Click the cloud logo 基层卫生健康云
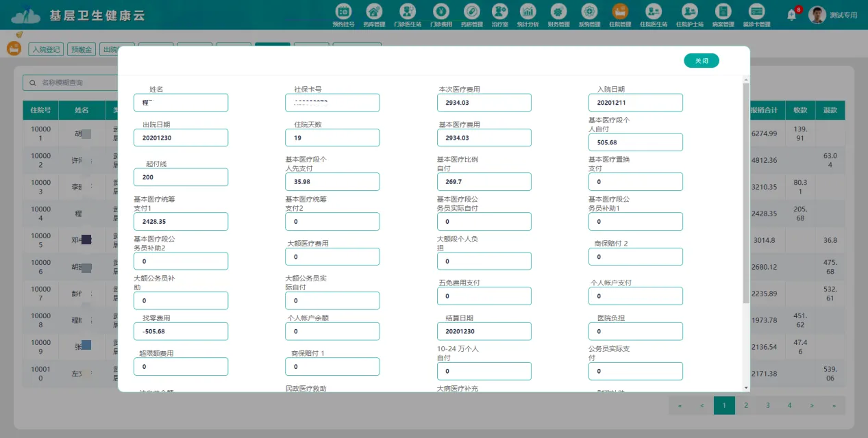The image size is (868, 438). click(x=26, y=15)
